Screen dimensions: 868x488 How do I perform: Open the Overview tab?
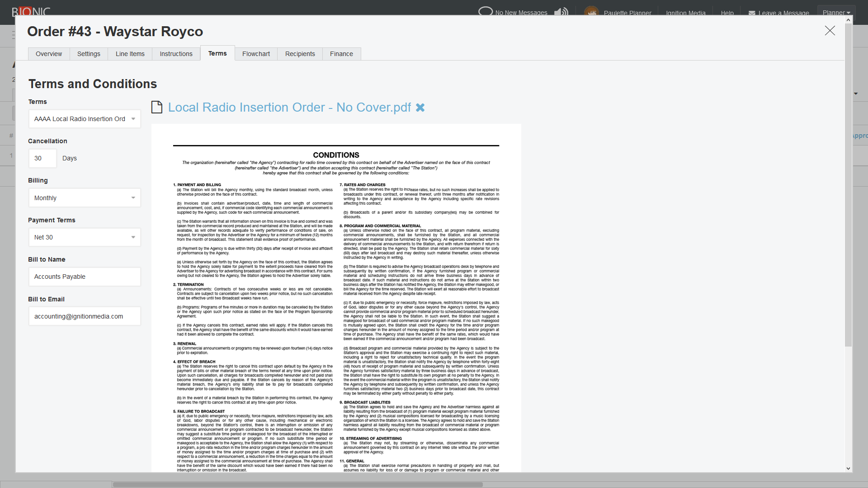49,54
